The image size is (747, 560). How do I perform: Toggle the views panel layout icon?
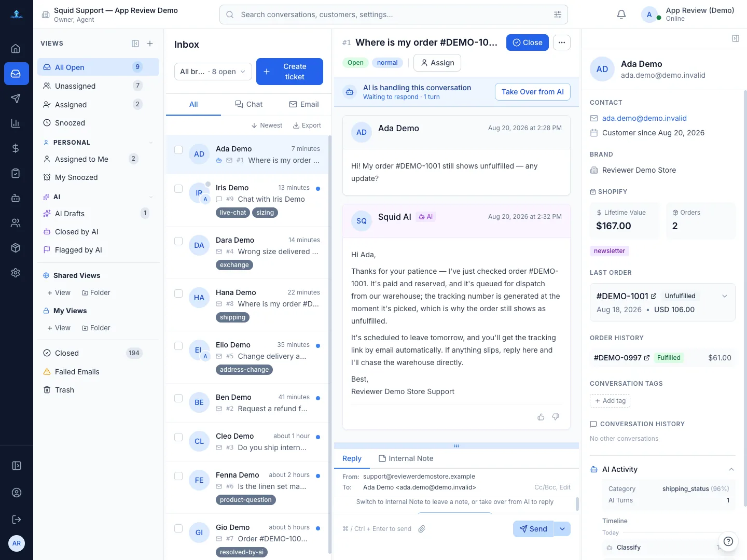tap(135, 44)
